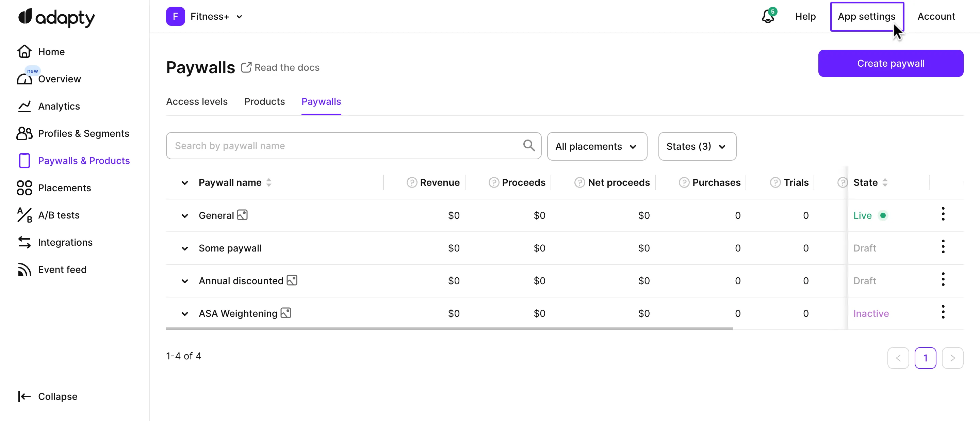The image size is (980, 421).
Task: Open three-dot menu for General paywall
Action: coord(943,214)
